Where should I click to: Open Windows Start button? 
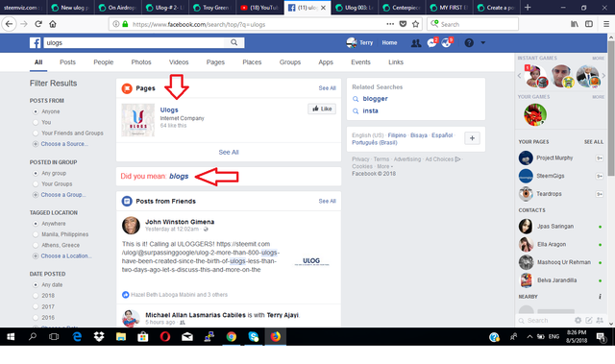point(11,336)
